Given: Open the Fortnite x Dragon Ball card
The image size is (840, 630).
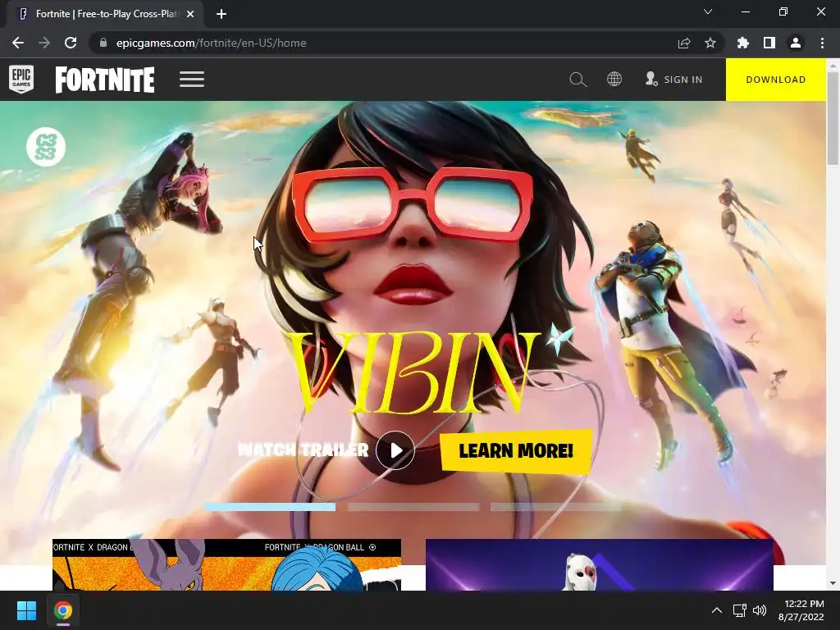Looking at the screenshot, I should [x=226, y=564].
